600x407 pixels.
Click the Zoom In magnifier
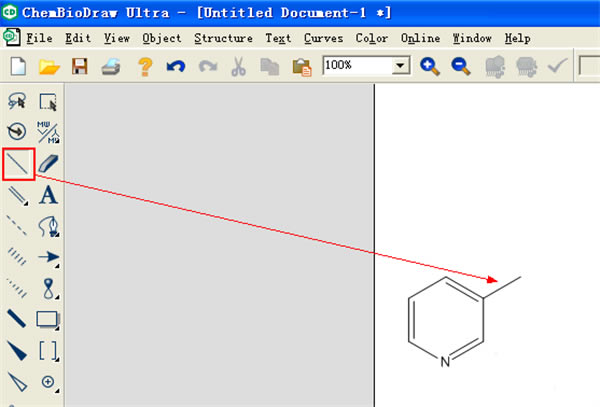(430, 66)
